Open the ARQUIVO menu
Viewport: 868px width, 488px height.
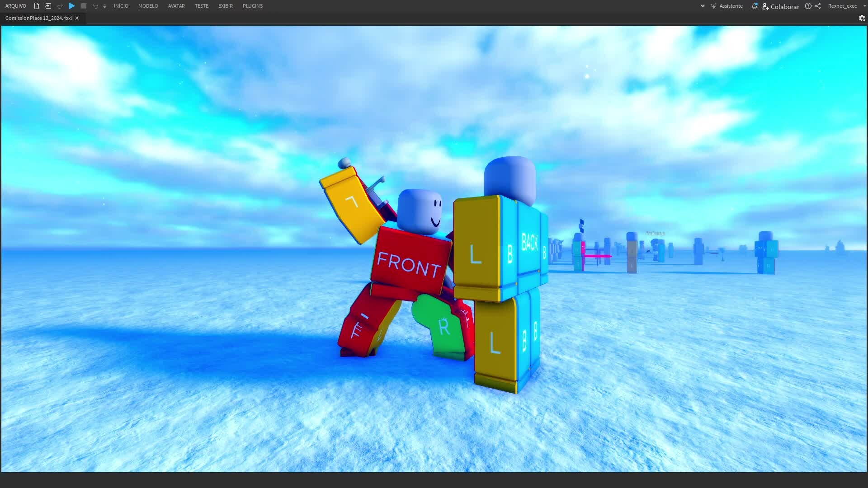(x=16, y=6)
